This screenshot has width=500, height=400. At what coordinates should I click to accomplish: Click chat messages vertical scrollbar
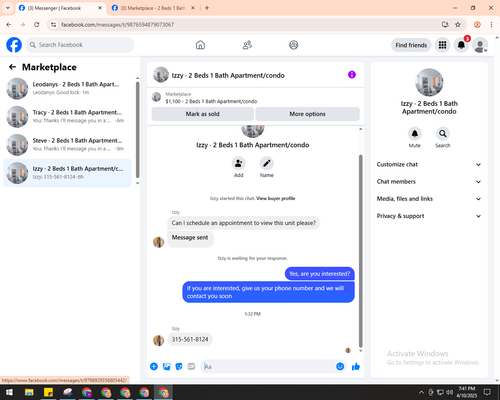[360, 251]
